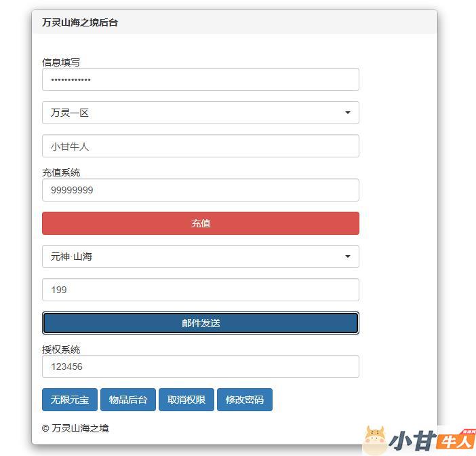Click the 修改密码 button

coord(245,400)
